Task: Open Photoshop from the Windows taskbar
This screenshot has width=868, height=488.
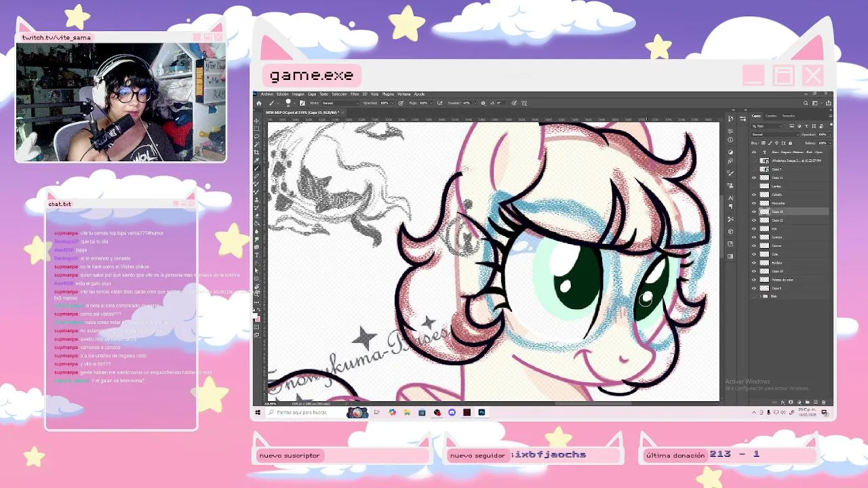Action: point(481,412)
